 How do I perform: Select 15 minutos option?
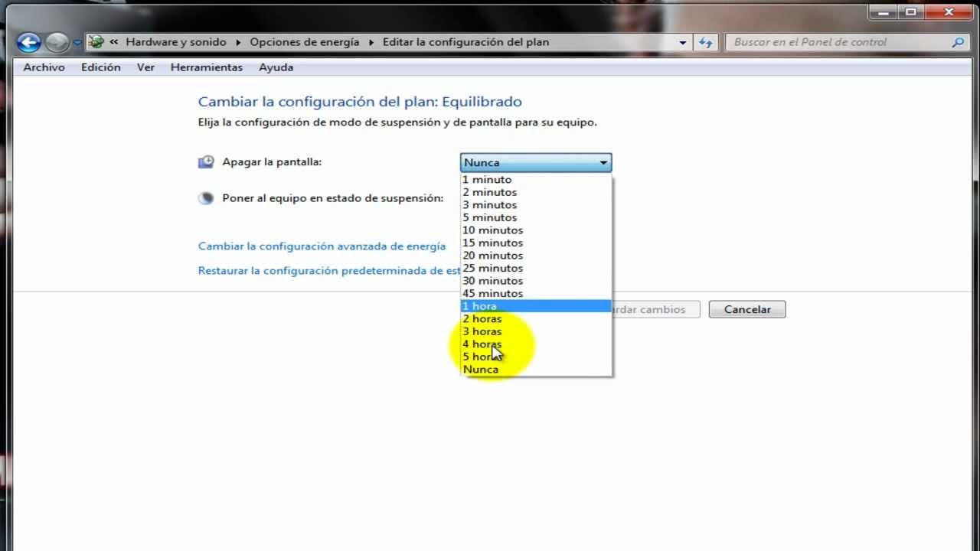tap(536, 243)
